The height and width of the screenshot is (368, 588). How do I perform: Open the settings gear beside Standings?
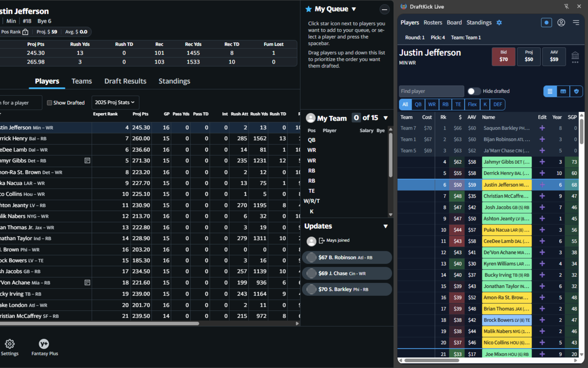pyautogui.click(x=499, y=22)
